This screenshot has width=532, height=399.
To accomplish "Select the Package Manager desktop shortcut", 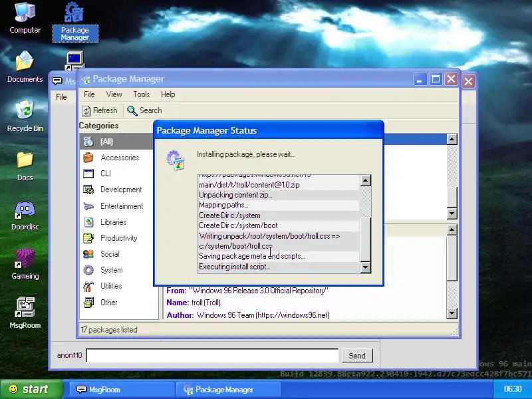I will tap(75, 22).
